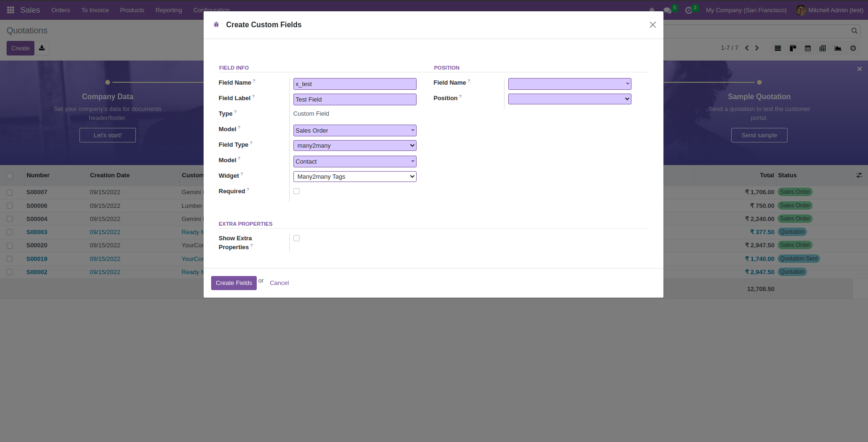Expand the Widget Many2many Tags dropdown
Viewport: 868px width, 442px height.
[355, 177]
